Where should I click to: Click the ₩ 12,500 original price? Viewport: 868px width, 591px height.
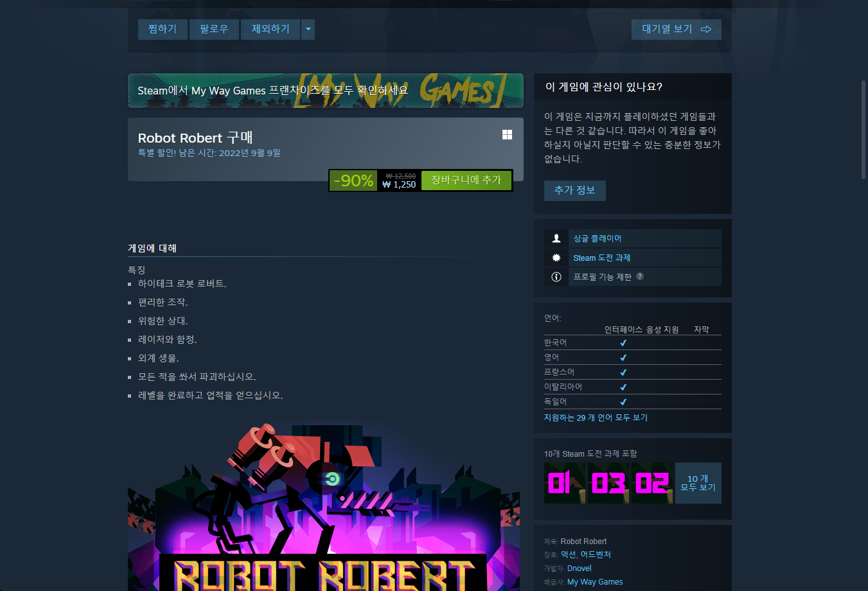[x=401, y=176]
